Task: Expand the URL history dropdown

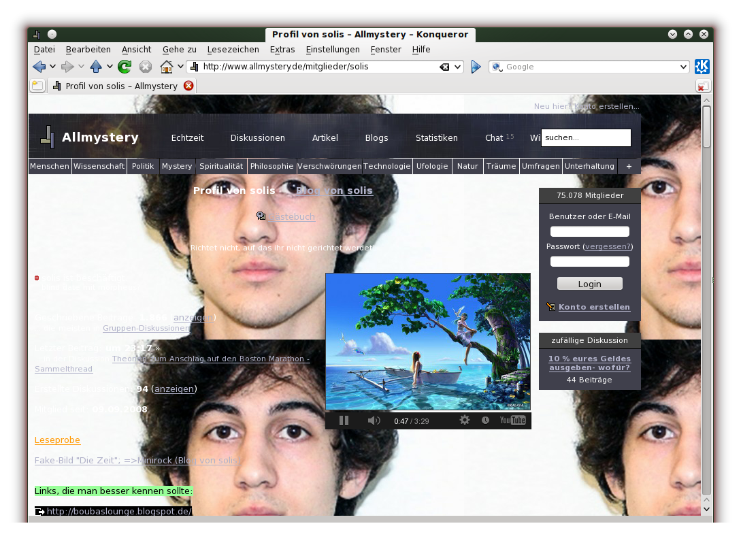Action: [457, 67]
